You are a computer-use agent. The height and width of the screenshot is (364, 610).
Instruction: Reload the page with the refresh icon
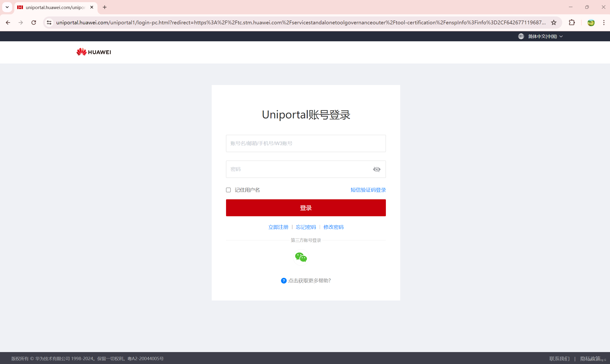click(x=34, y=23)
